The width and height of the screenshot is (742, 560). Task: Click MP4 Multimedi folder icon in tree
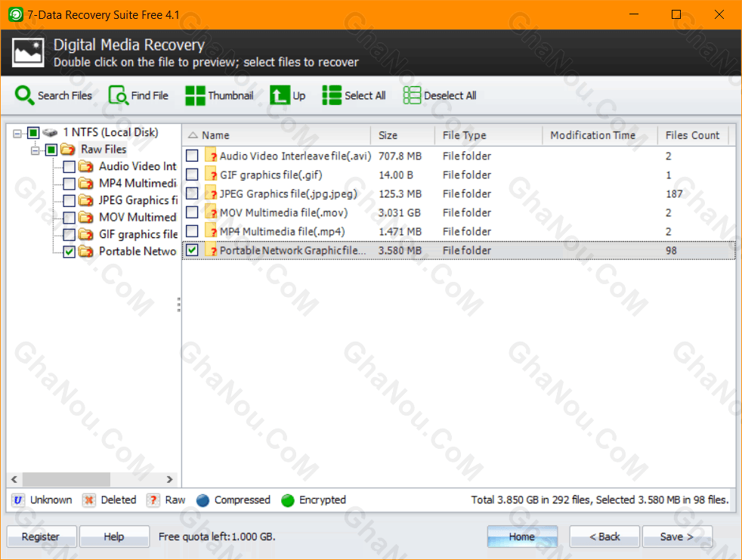[86, 184]
